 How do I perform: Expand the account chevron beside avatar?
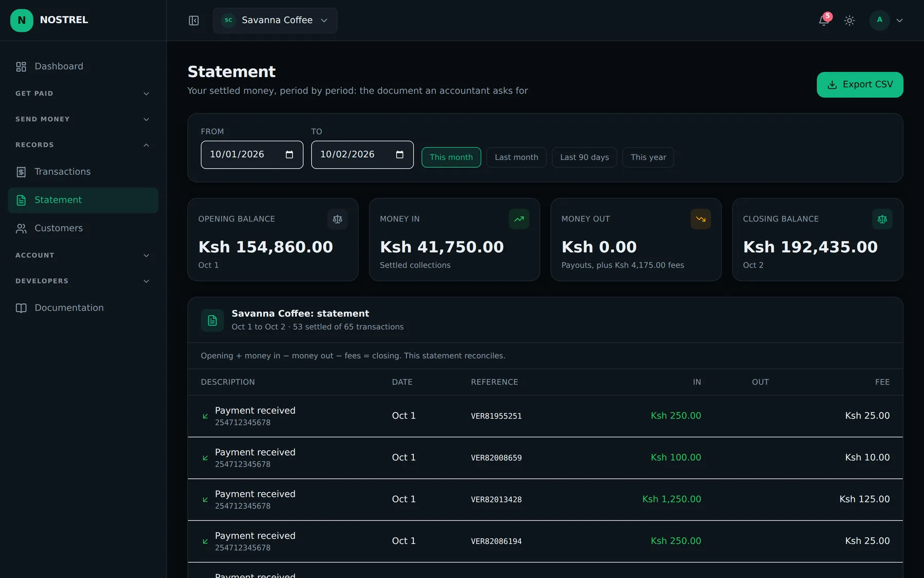(899, 21)
